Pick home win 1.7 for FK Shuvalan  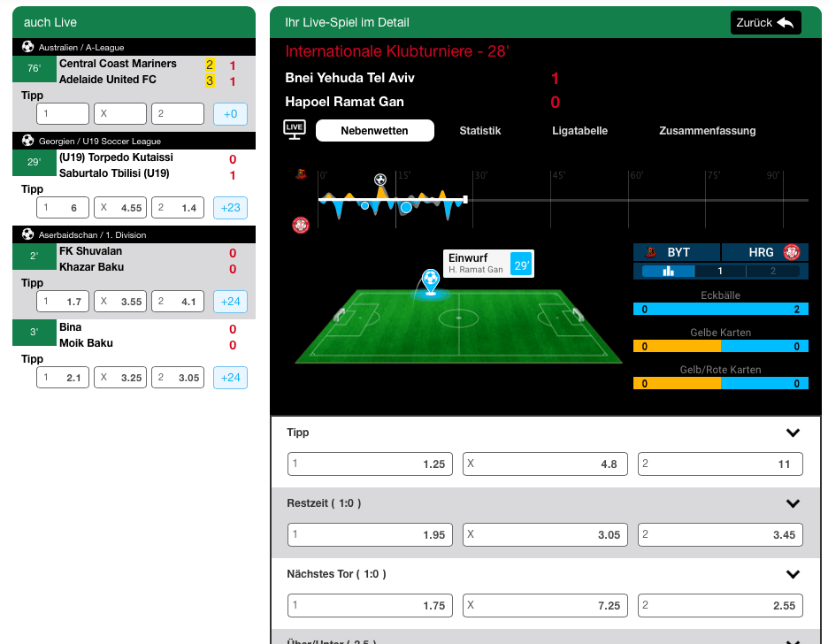63,302
